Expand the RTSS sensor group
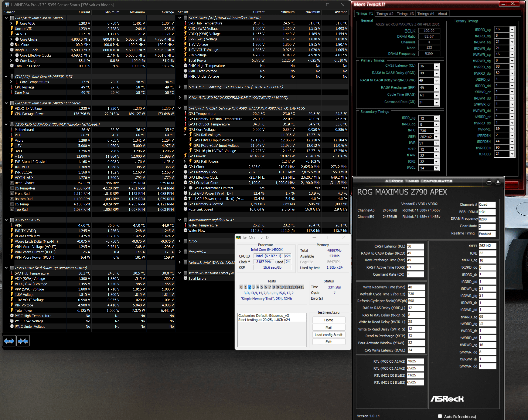Screen dimensions: 528x420 180,241
